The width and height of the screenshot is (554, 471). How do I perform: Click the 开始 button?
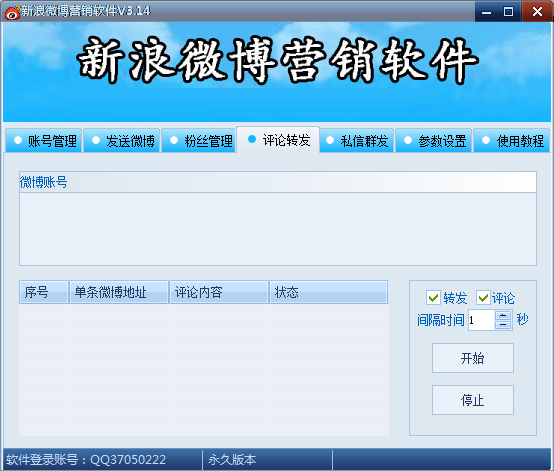473,358
